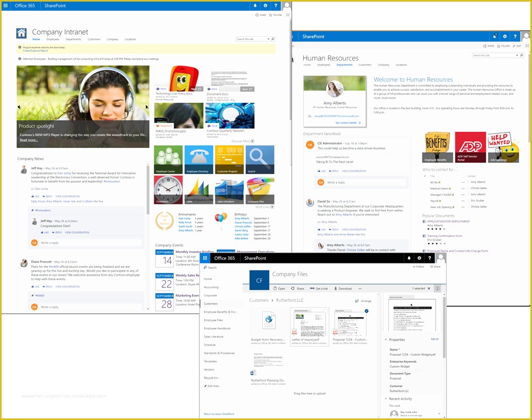Open settings gear in Human Resources window
Viewport: 532px width, 420px height.
(x=505, y=36)
